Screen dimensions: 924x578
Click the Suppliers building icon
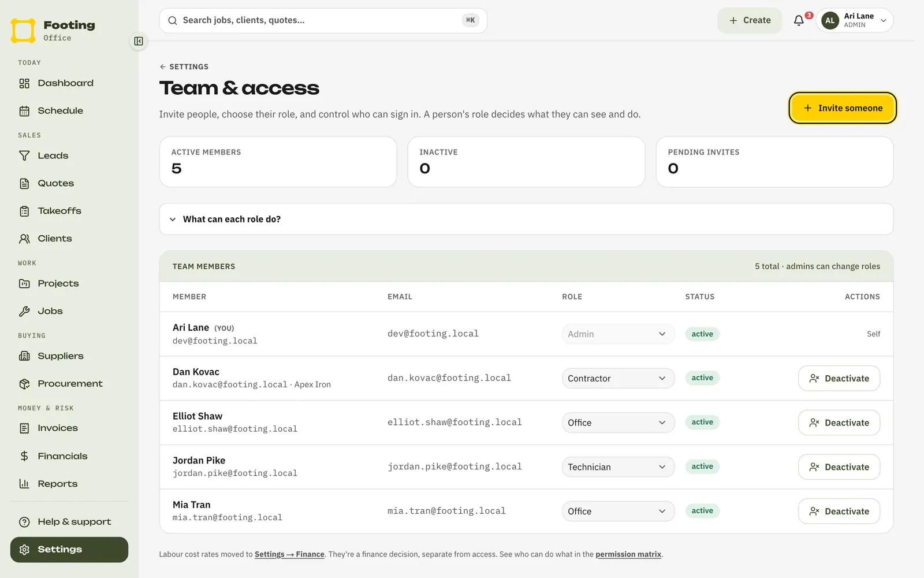[x=24, y=356]
